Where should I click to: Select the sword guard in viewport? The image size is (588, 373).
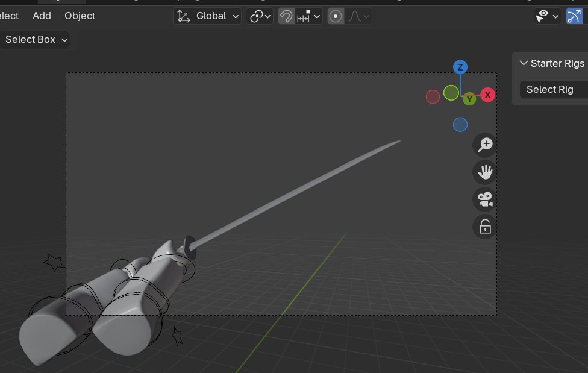coord(190,247)
